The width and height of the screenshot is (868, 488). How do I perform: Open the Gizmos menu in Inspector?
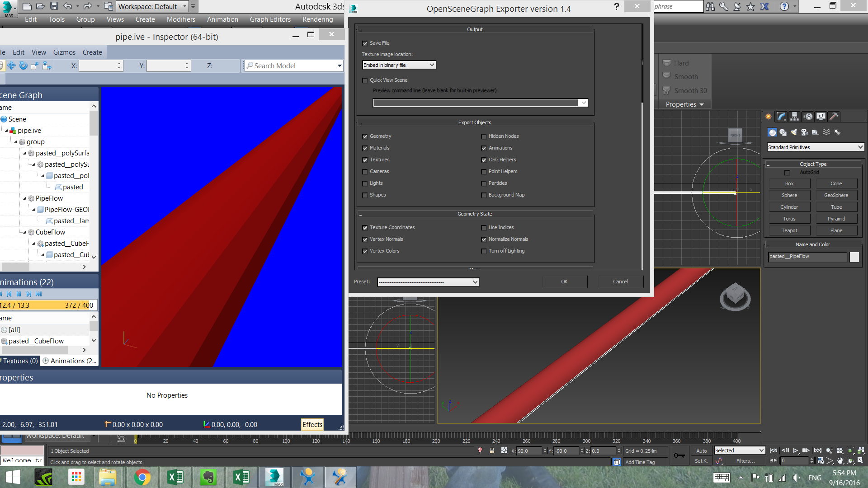point(64,52)
